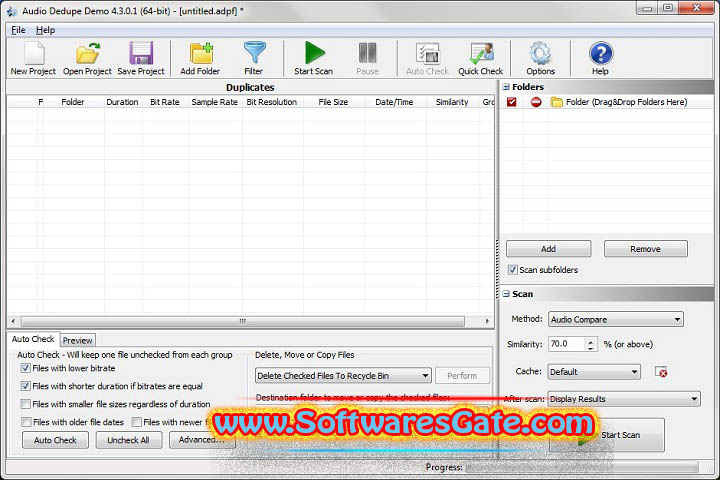Open the Filter funnel tool
This screenshot has width=720, height=480.
(253, 58)
